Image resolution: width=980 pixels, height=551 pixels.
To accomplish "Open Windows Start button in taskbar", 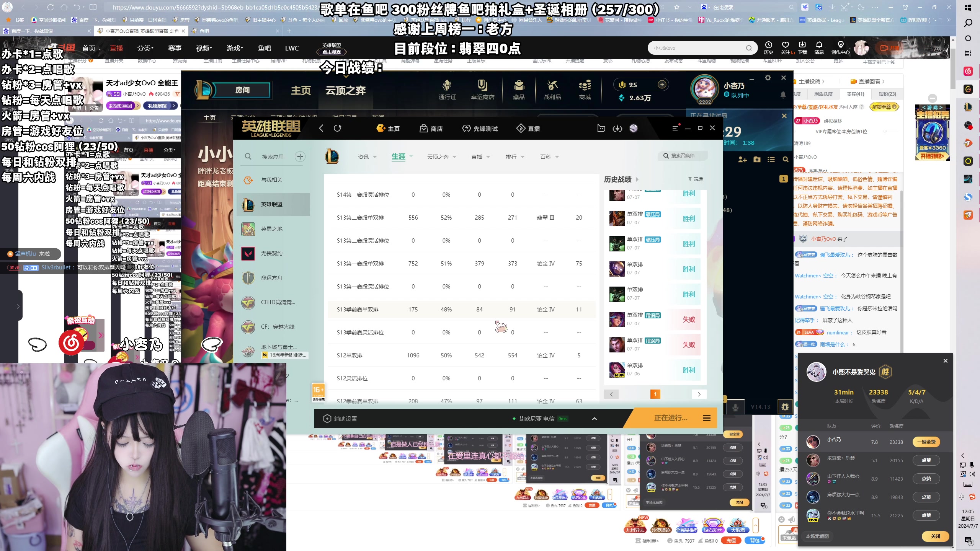I will [x=968, y=8].
